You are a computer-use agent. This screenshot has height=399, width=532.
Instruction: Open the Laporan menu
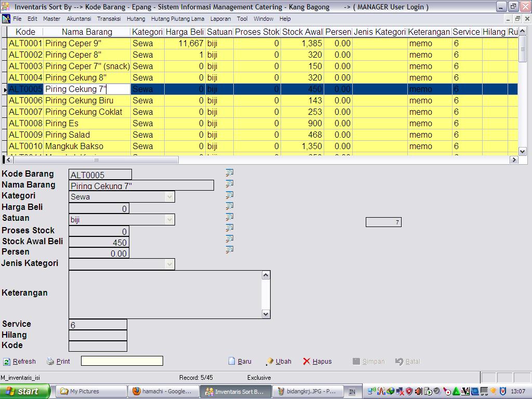coord(220,19)
